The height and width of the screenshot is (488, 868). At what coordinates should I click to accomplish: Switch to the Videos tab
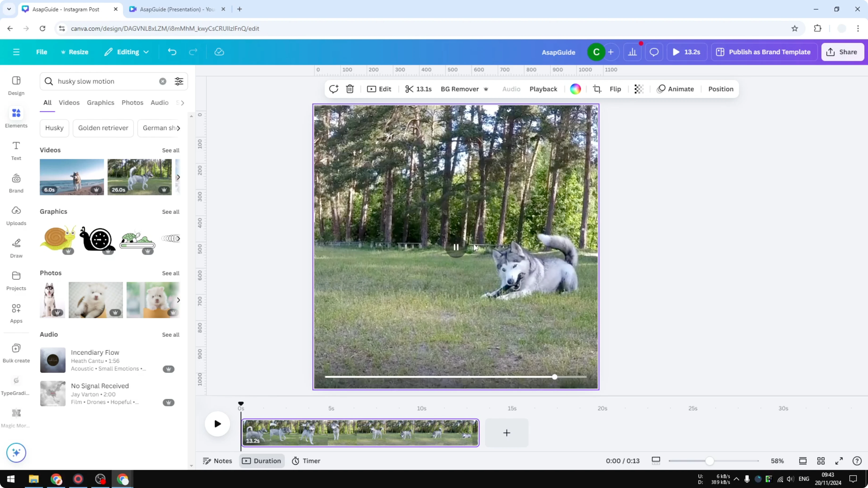coord(69,102)
